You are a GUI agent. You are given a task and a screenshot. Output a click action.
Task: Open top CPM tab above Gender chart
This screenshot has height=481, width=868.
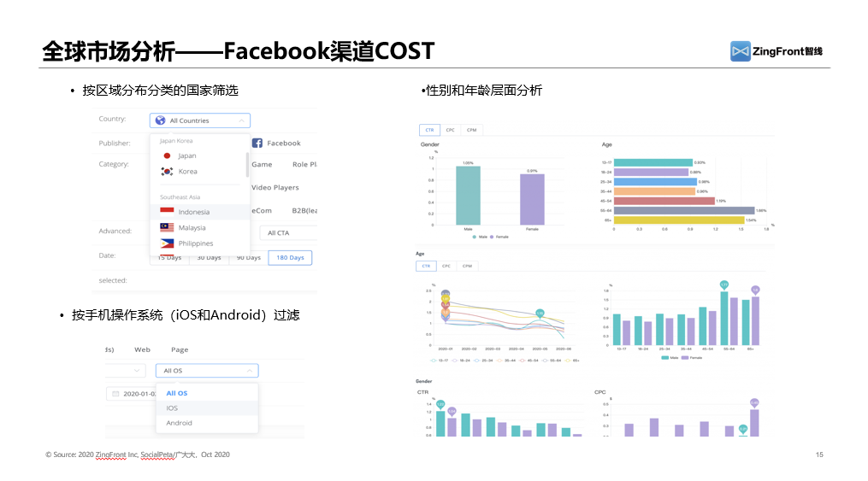[x=471, y=130]
